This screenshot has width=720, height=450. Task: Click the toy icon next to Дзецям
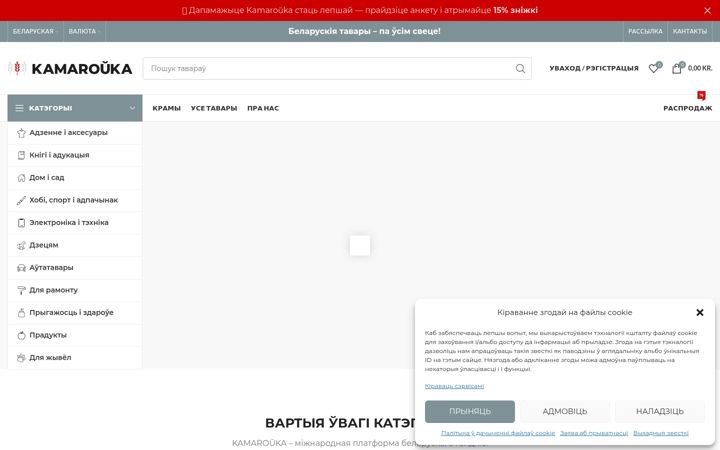(x=21, y=245)
